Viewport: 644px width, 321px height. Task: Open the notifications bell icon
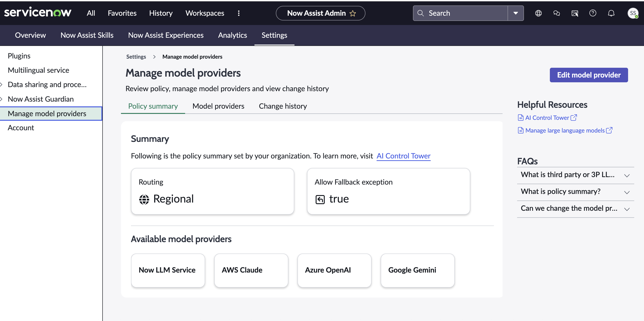point(611,13)
